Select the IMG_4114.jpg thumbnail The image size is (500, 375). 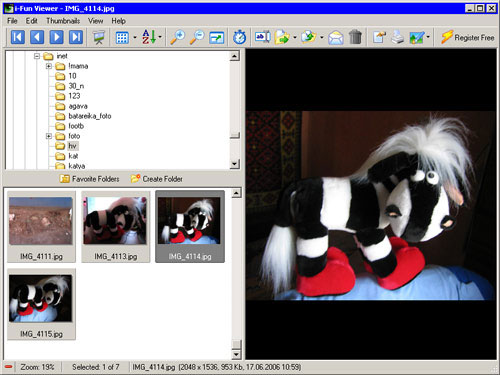190,227
